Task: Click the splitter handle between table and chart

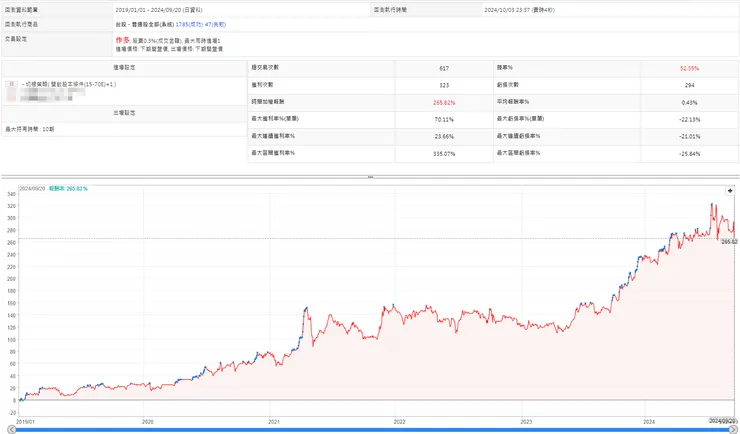Action: pyautogui.click(x=370, y=177)
